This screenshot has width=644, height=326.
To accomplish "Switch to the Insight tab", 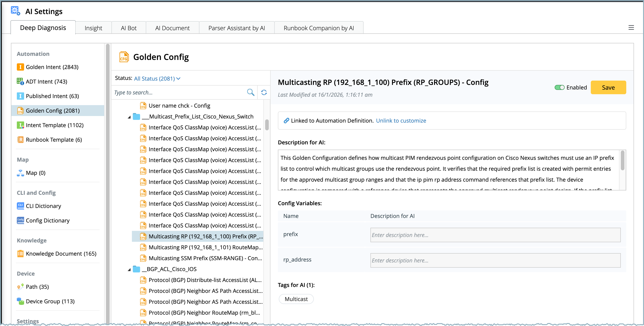I will point(93,28).
